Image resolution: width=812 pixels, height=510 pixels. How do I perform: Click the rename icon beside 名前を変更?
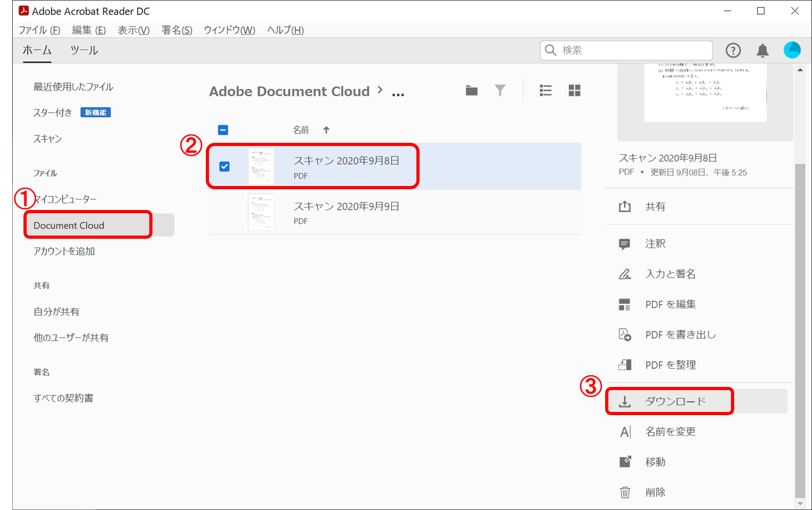[625, 432]
